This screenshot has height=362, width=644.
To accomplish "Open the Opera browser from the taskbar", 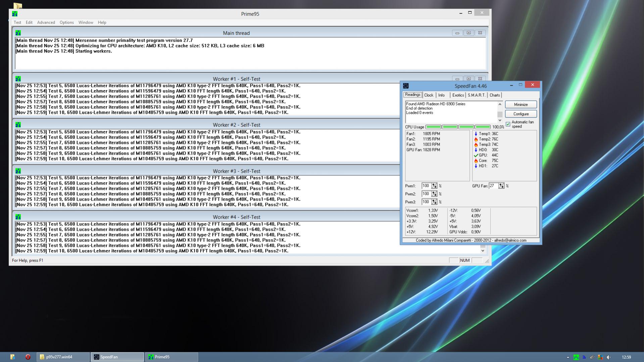I will pos(28,357).
